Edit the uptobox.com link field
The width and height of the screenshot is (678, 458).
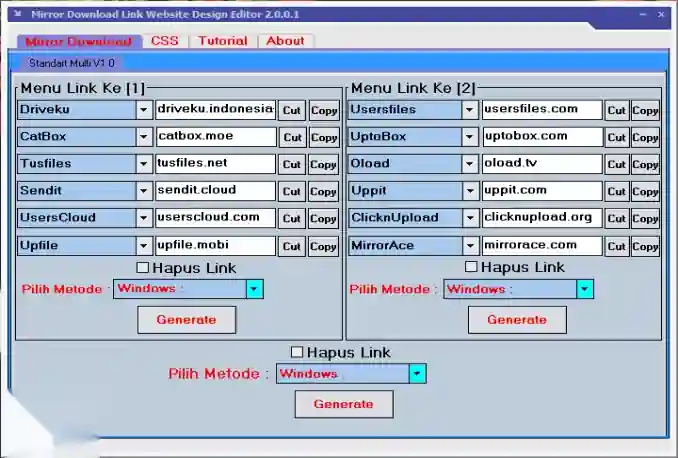pos(542,137)
